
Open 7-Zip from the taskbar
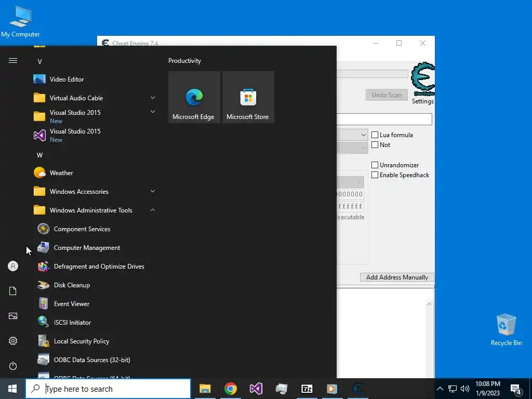pos(307,389)
